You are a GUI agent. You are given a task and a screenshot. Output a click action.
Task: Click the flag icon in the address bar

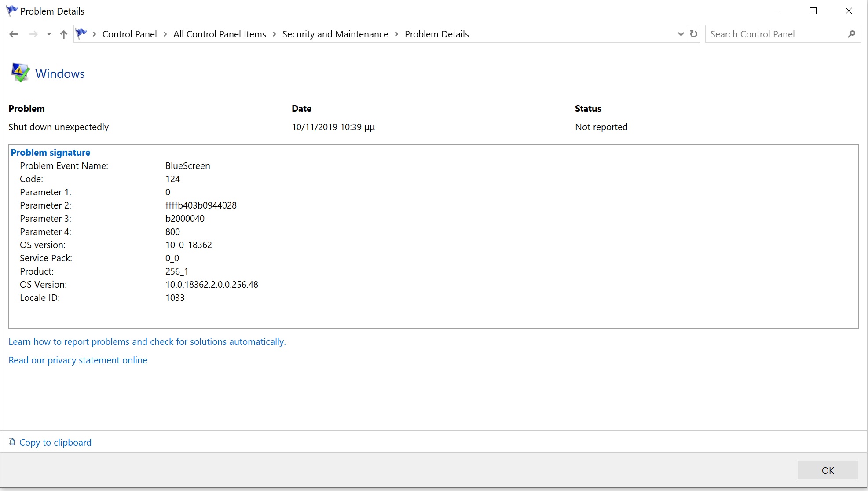point(81,33)
